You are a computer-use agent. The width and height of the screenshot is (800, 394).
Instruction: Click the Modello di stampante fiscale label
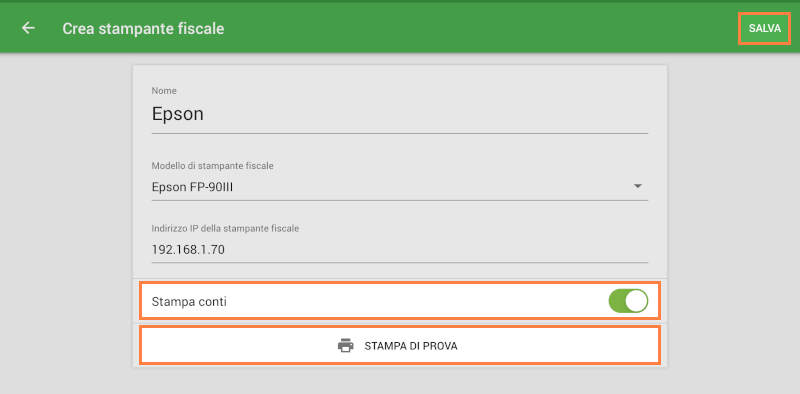click(212, 166)
